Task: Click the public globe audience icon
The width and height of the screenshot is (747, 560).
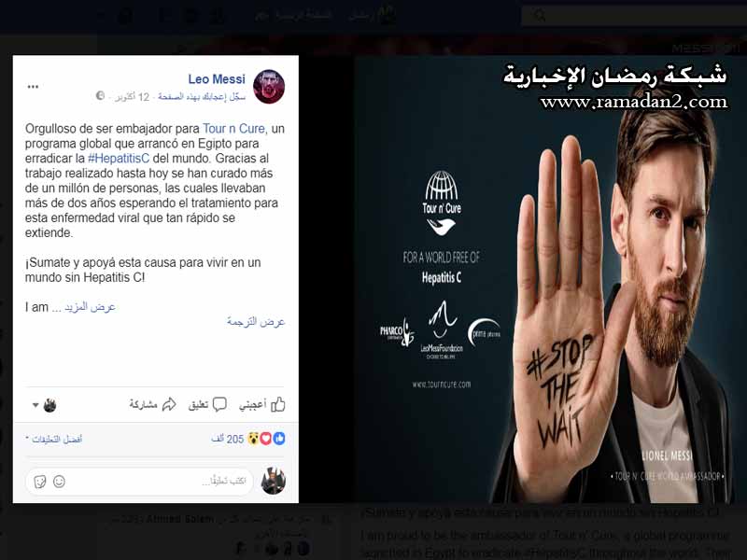Action: pyautogui.click(x=100, y=96)
